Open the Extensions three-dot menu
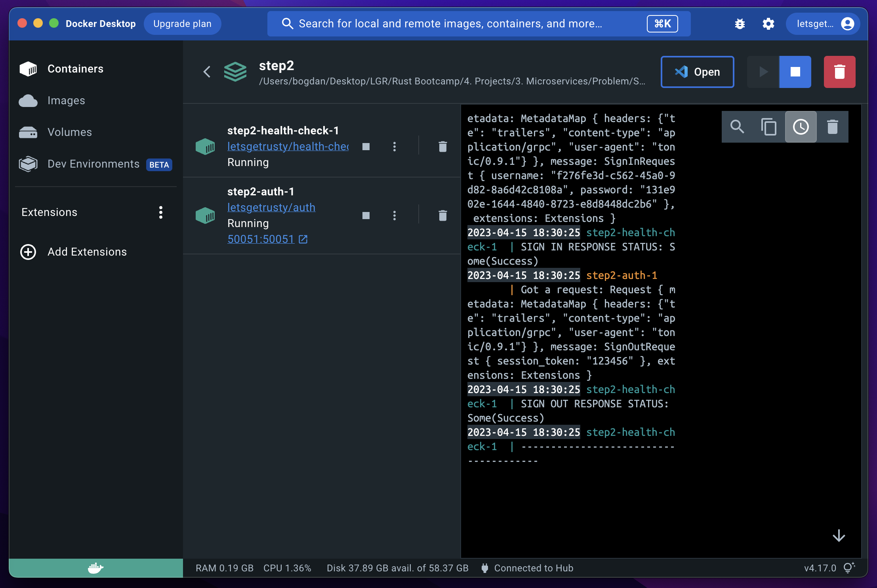The width and height of the screenshot is (877, 588). [x=160, y=212]
